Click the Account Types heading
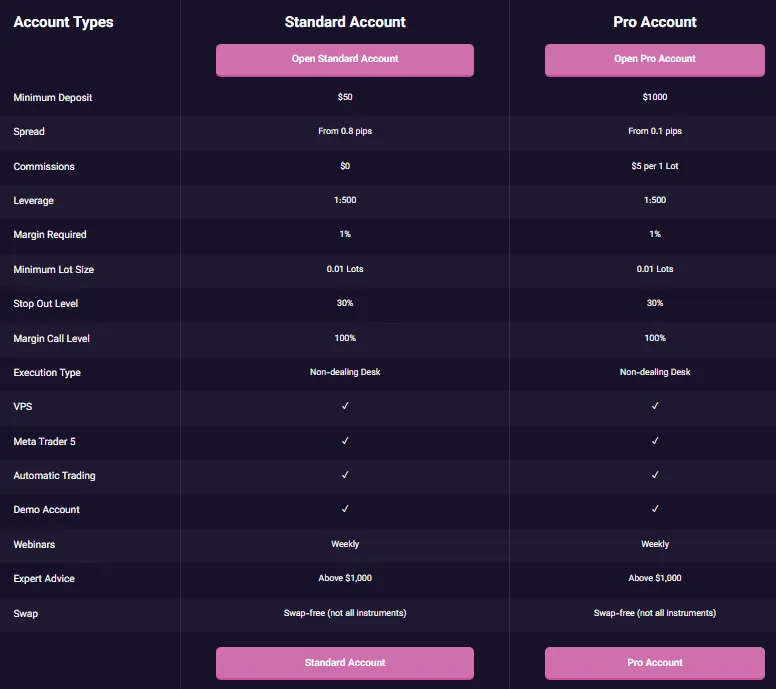The image size is (776, 689). pos(64,22)
